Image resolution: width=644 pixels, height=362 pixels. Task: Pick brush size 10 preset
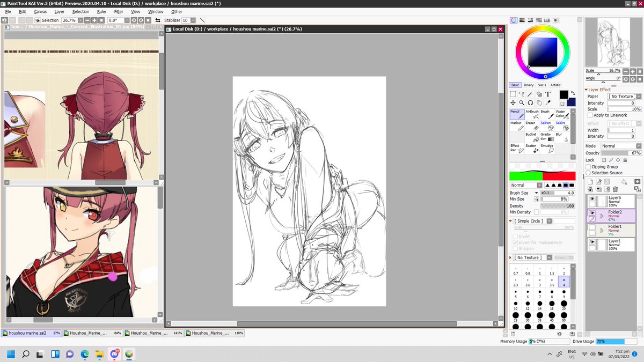pos(515,306)
